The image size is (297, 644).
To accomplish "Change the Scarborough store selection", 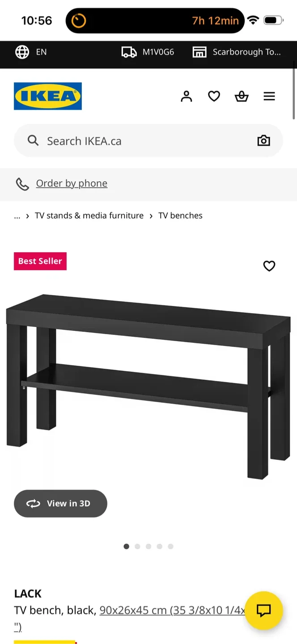I will click(237, 52).
